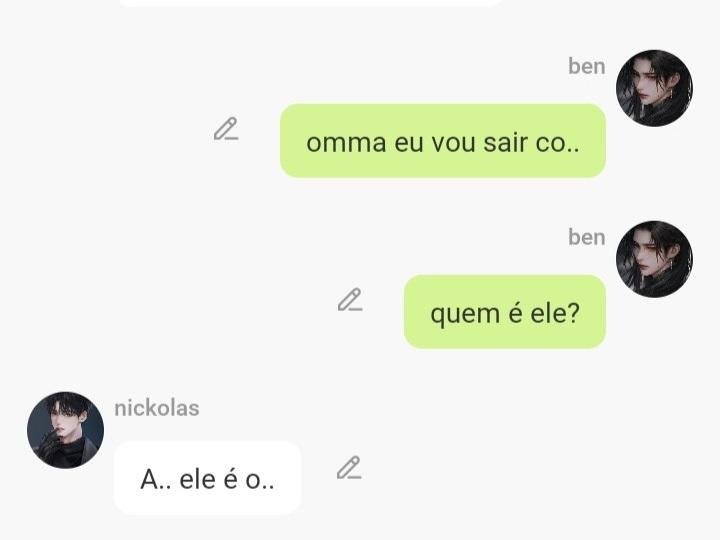Select the green bubble 'omma eu vou sair co..'
The width and height of the screenshot is (720, 540).
tap(443, 141)
